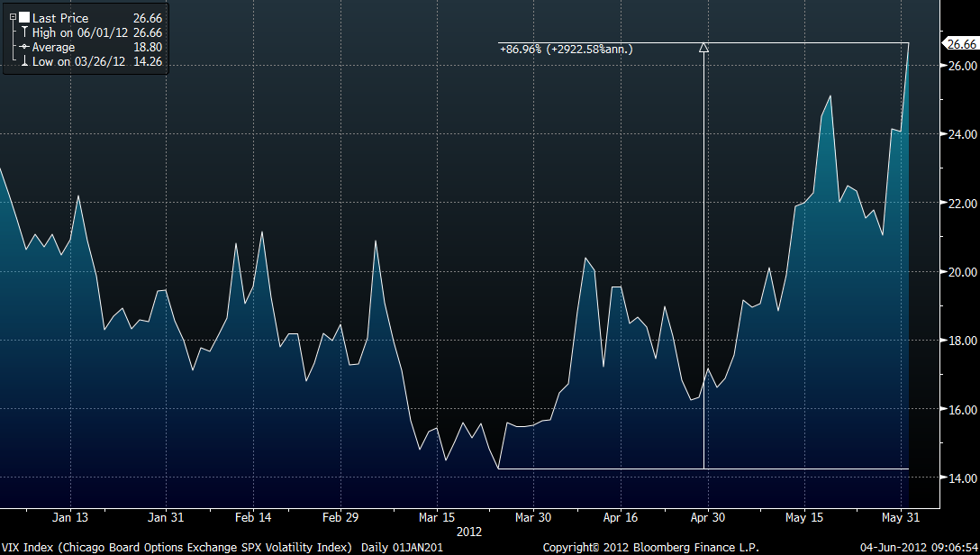Image resolution: width=980 pixels, height=555 pixels.
Task: Click the +86.96% change annotation label
Action: tap(566, 50)
